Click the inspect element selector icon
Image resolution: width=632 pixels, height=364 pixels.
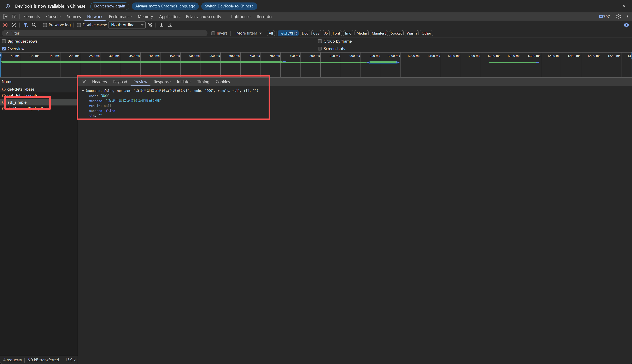(x=5, y=17)
